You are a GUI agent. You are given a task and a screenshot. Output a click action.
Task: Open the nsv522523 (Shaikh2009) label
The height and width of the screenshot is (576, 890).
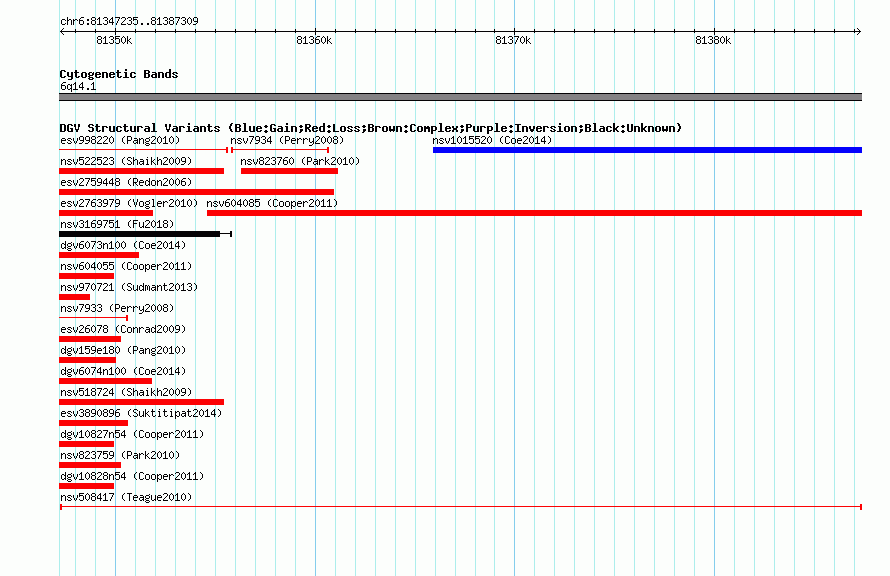click(x=126, y=161)
